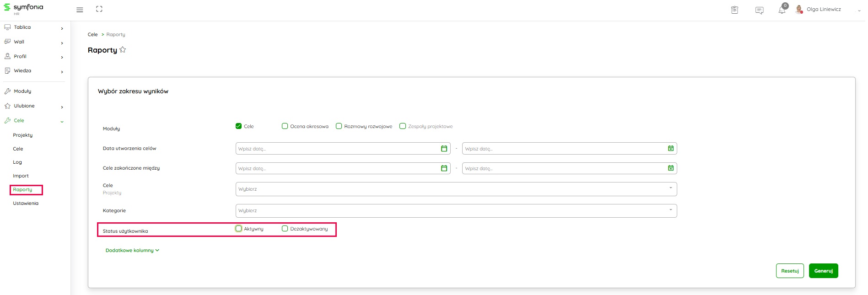Mark Raporty page as favorite star
The image size is (868, 295).
pos(123,50)
